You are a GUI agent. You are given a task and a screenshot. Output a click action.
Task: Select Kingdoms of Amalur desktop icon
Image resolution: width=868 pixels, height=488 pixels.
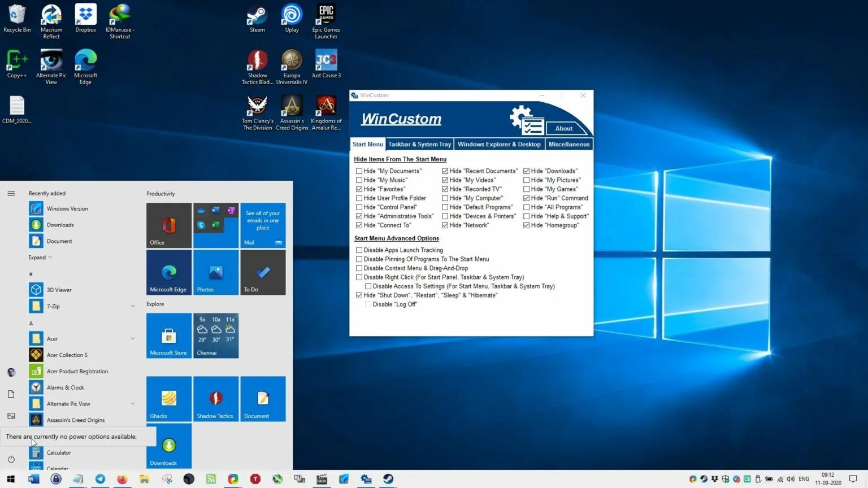326,113
